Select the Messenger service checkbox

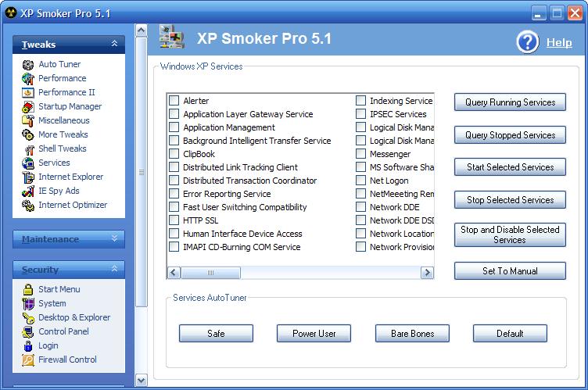tap(360, 154)
